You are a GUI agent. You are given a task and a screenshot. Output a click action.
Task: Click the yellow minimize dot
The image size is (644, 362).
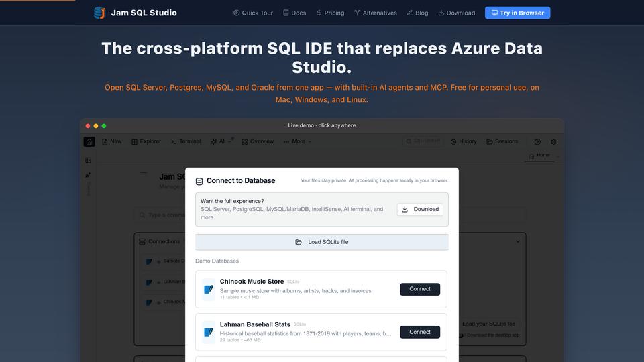[96, 126]
